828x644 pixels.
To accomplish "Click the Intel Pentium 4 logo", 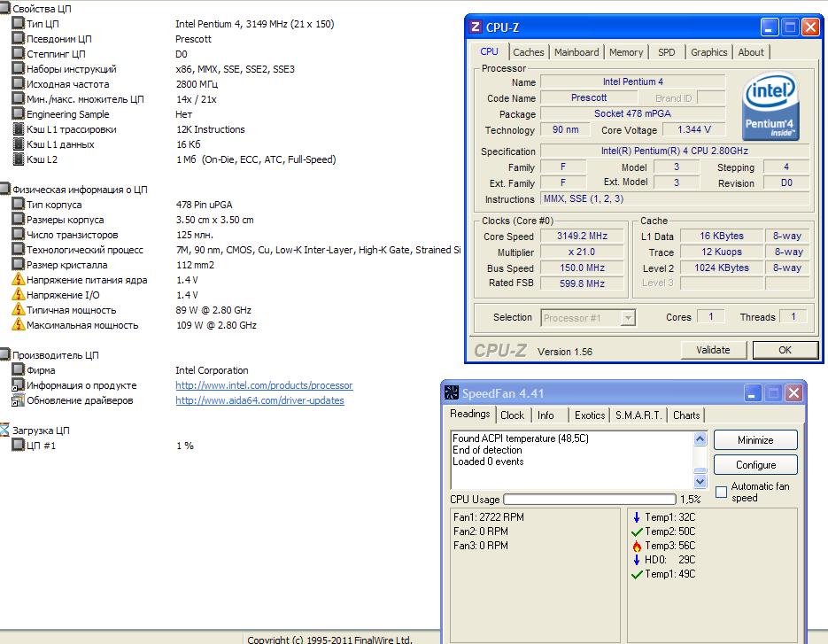I will tap(770, 107).
